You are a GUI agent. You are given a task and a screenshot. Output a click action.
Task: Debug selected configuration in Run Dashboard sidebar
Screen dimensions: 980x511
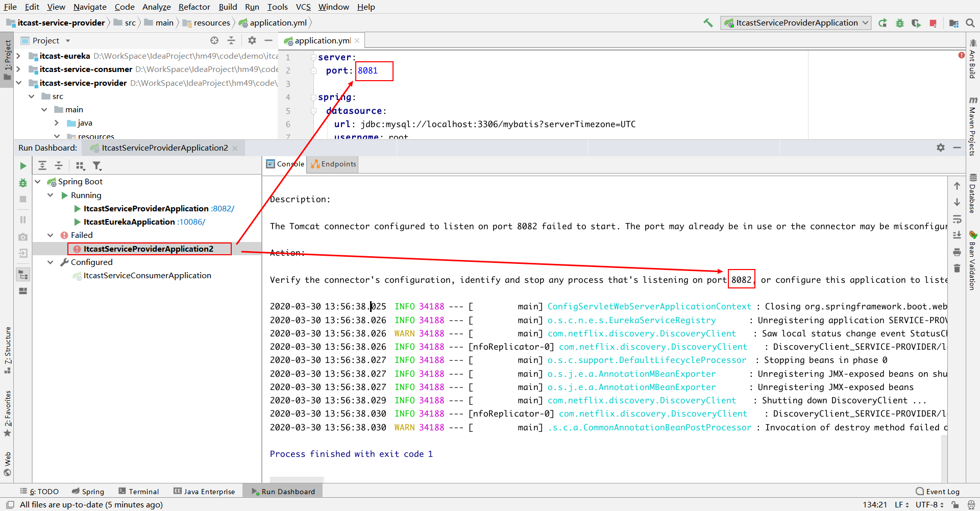[23, 183]
